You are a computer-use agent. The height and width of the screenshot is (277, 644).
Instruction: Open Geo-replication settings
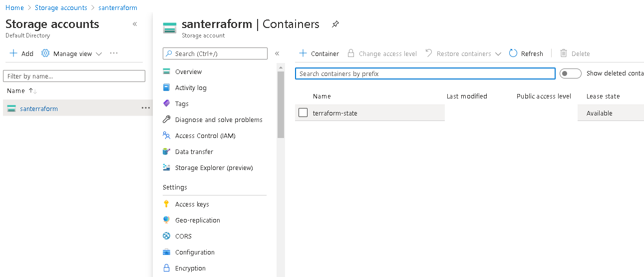[198, 220]
